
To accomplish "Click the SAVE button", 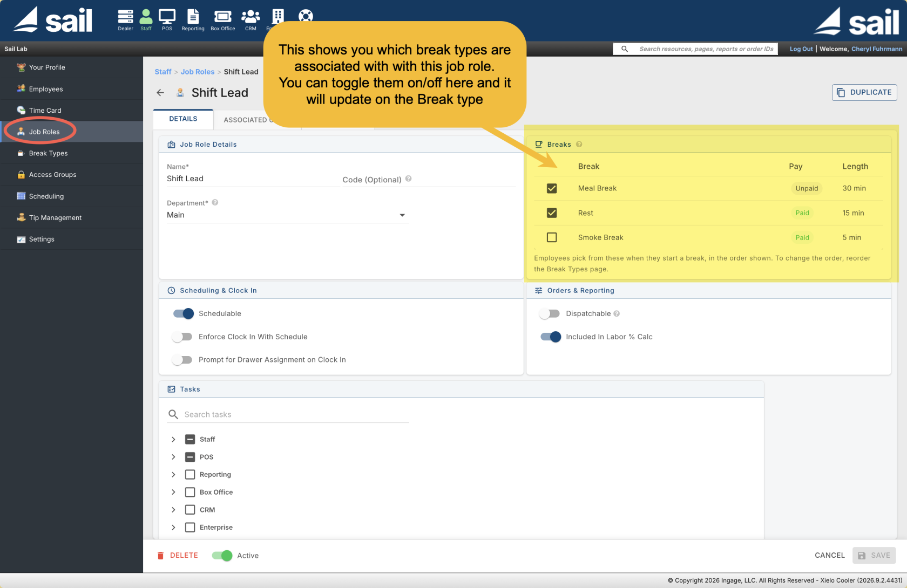I will point(874,556).
